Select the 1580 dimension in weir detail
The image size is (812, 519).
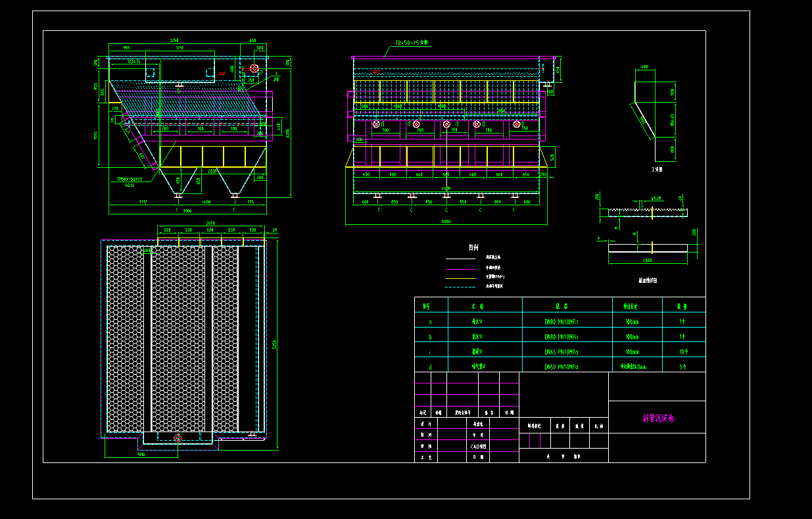(x=648, y=262)
